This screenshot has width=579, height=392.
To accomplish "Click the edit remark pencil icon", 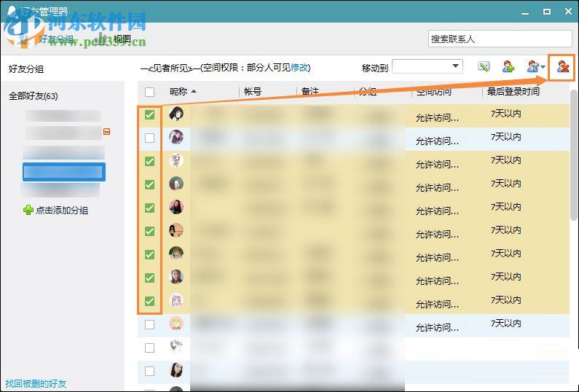I will (484, 66).
